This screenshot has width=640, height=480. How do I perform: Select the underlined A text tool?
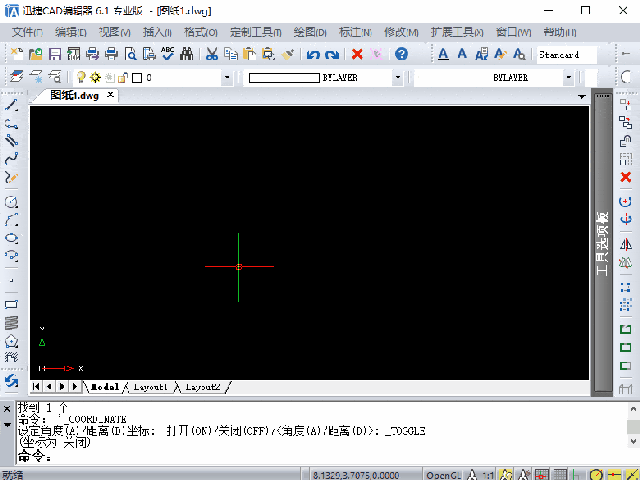(x=443, y=54)
